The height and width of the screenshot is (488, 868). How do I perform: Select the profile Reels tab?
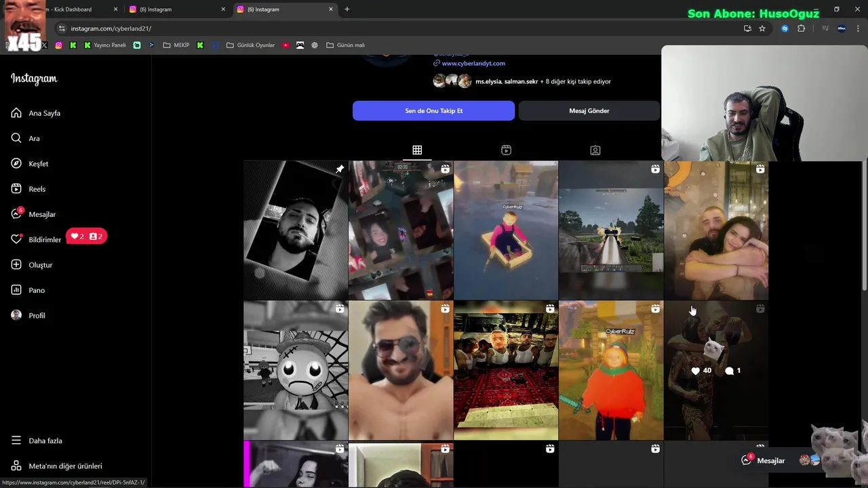506,150
